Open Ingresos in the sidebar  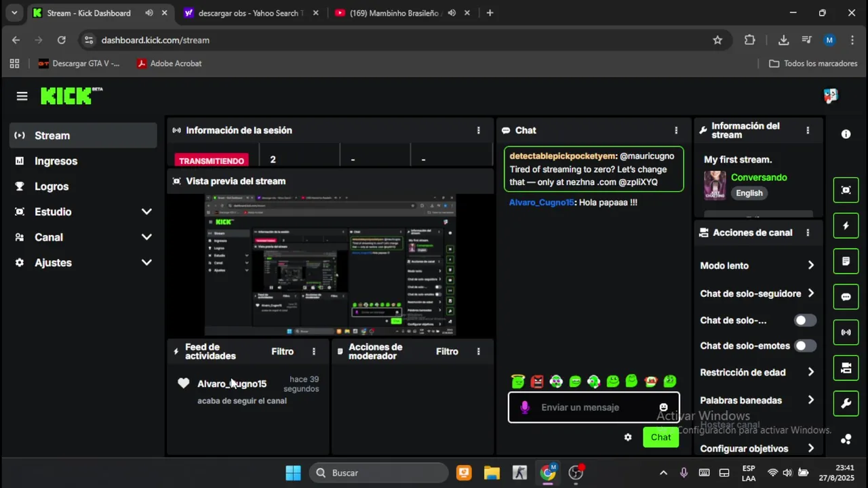tap(83, 161)
